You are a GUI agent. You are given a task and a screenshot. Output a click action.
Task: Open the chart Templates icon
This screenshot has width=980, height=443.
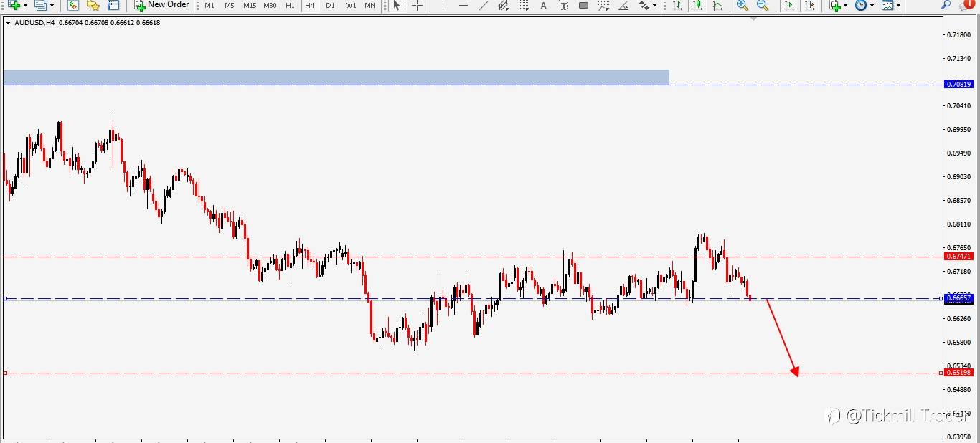[887, 5]
